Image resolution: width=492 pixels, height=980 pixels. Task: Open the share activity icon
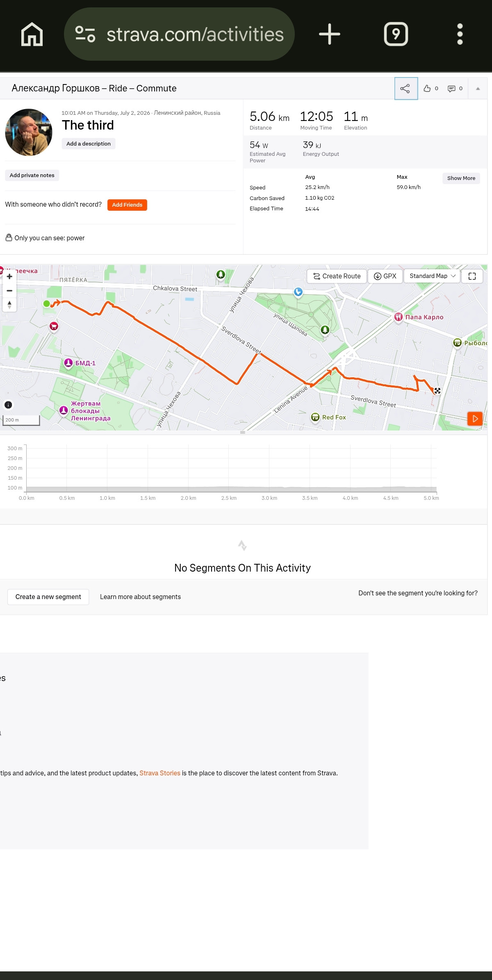[x=406, y=89]
